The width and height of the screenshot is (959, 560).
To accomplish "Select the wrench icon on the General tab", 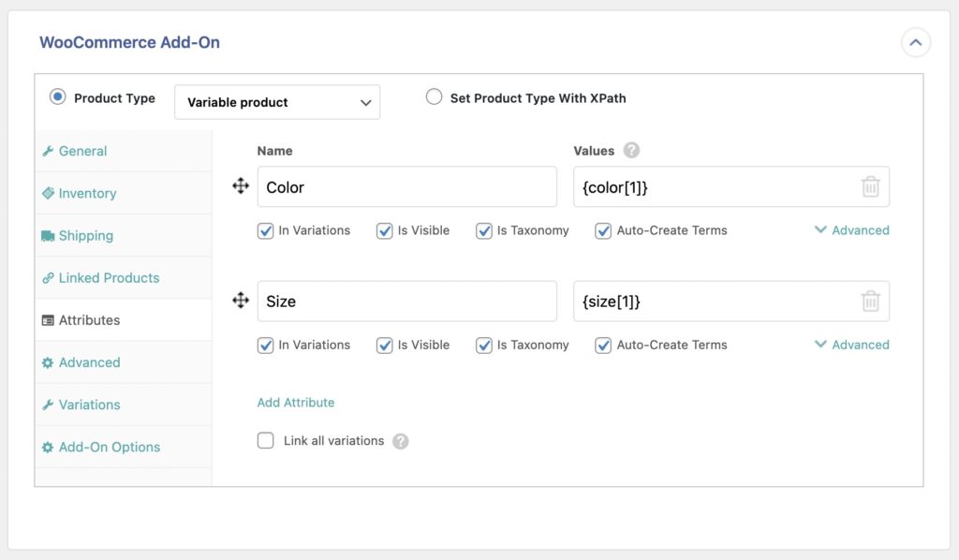I will click(50, 151).
